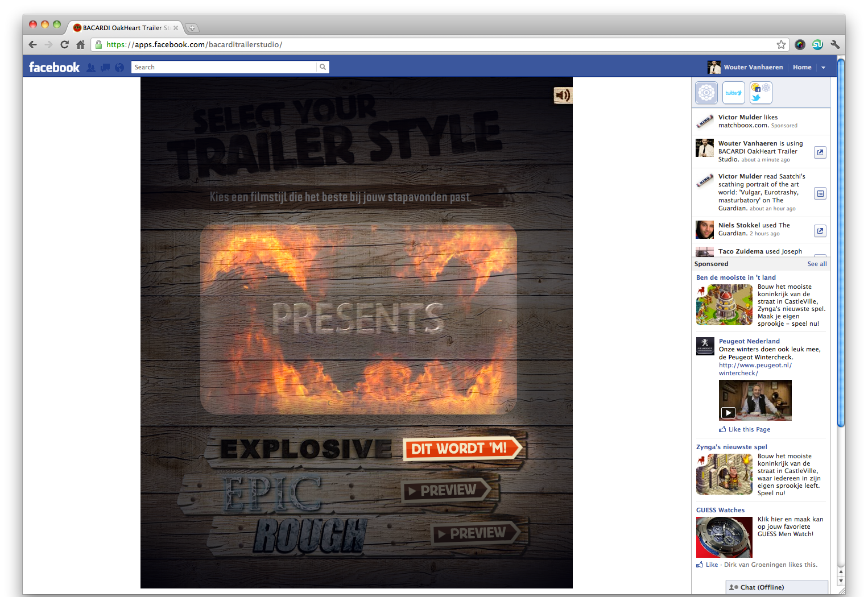Open Facebook friend requests icon
868x597 pixels.
91,67
